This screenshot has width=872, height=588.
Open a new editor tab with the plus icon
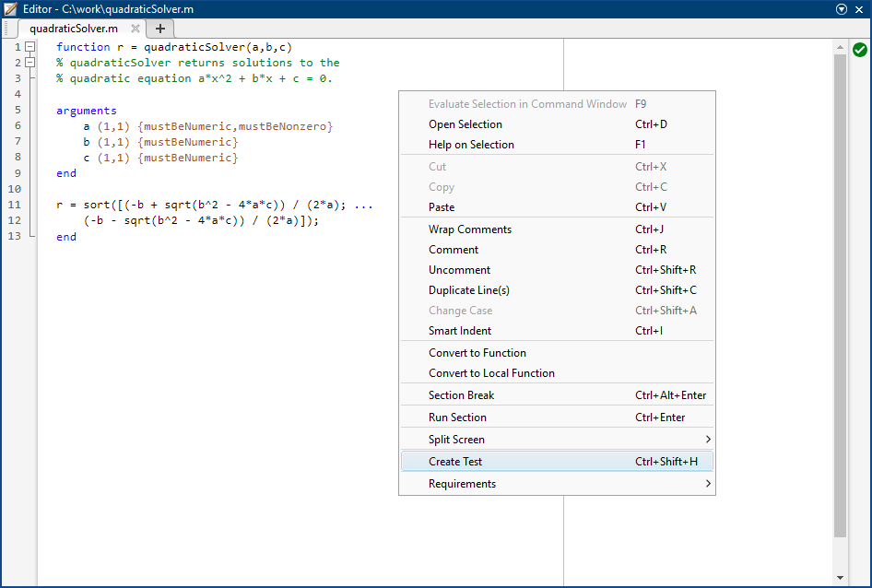click(x=159, y=29)
